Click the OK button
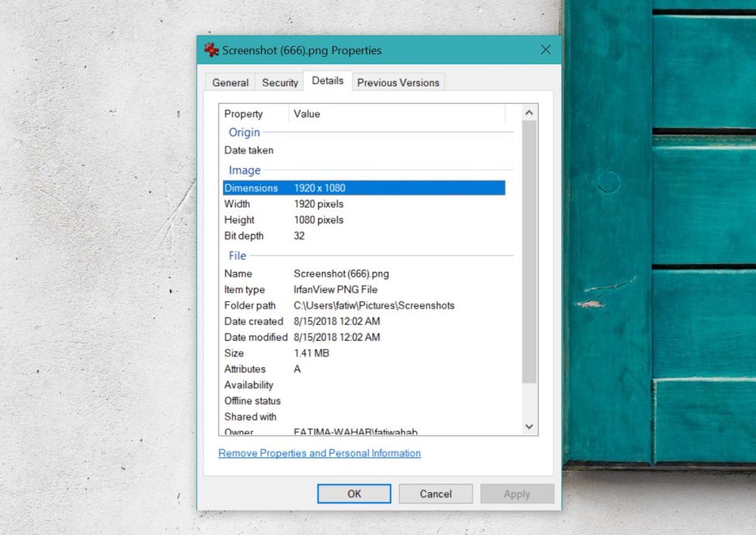756x535 pixels. [x=353, y=493]
